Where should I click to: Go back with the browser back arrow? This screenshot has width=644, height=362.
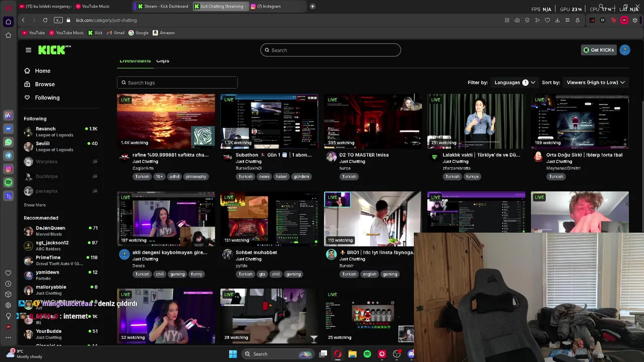[23, 20]
